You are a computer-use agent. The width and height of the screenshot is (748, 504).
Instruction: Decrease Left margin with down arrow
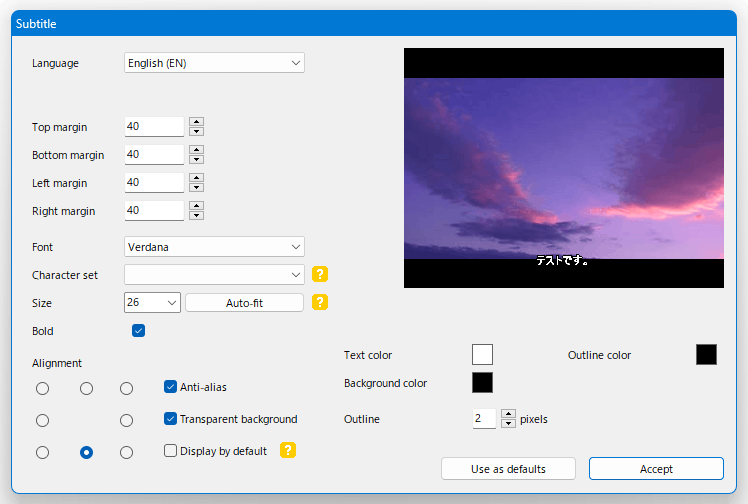click(x=197, y=188)
